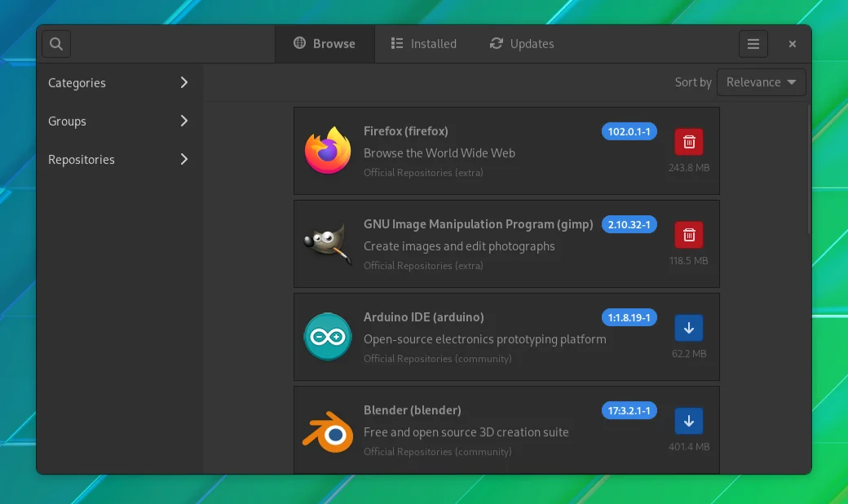The width and height of the screenshot is (848, 504).
Task: Click the 17:3.2.1-1 Blender version badge
Action: pos(629,410)
